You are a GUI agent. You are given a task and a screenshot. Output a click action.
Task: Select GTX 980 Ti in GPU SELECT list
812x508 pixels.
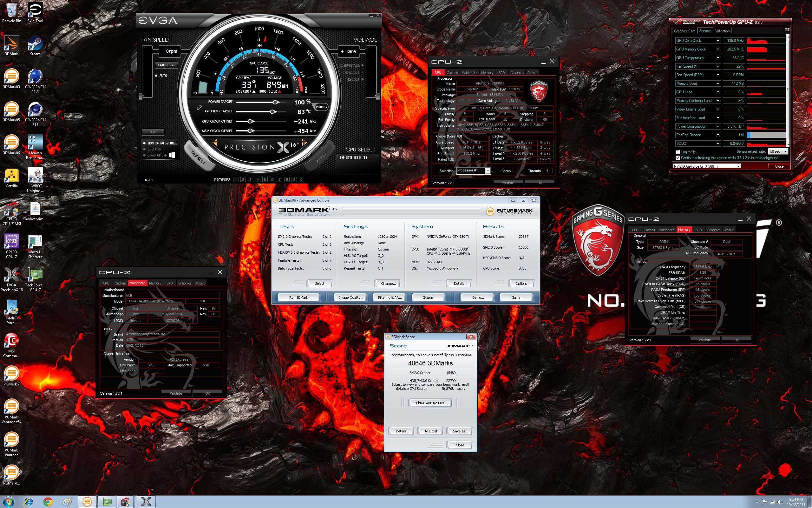[354, 157]
